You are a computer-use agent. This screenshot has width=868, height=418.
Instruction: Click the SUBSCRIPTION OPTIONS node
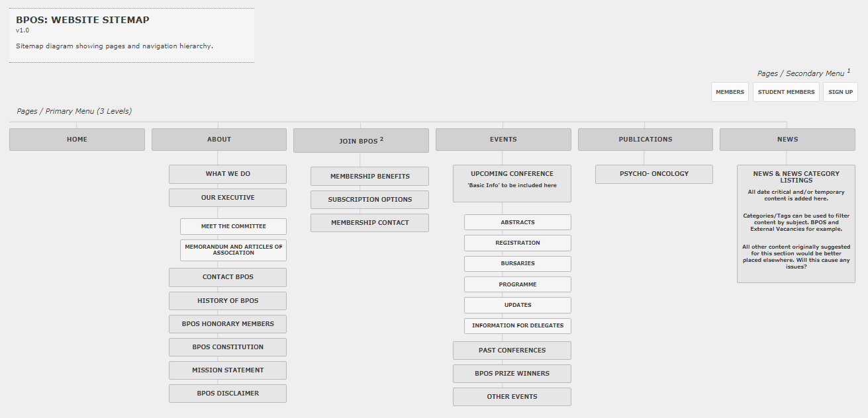369,200
